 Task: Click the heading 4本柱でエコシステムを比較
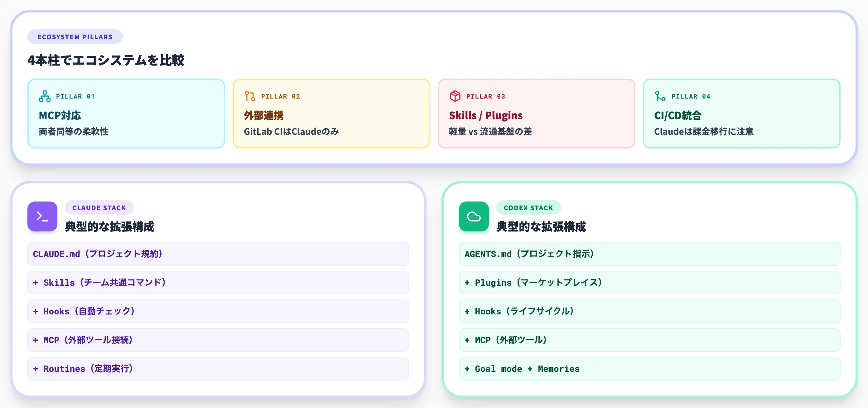tap(106, 60)
